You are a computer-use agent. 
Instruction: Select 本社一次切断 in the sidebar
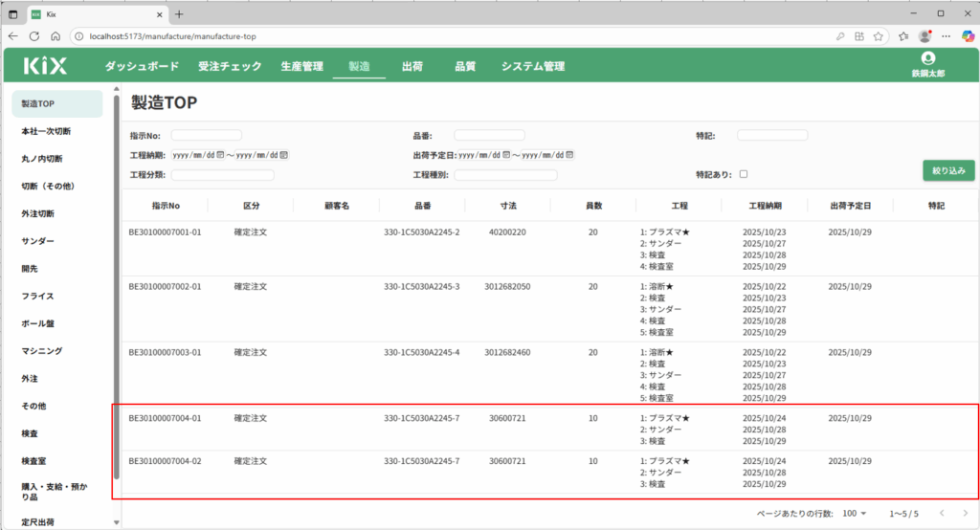click(x=46, y=131)
